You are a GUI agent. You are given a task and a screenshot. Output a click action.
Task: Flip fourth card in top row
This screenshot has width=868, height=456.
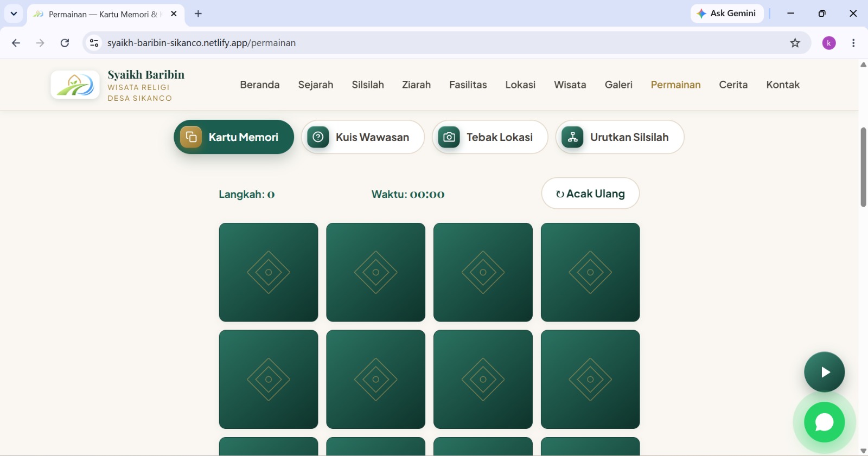coord(590,272)
